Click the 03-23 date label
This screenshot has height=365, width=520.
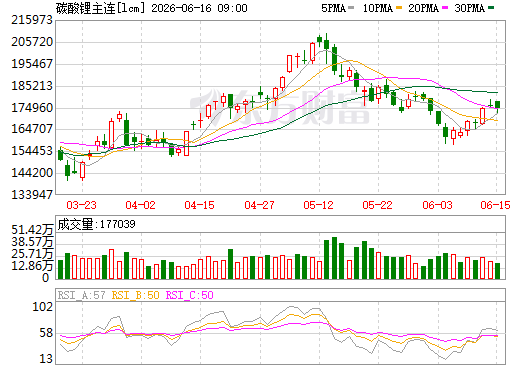tap(82, 205)
